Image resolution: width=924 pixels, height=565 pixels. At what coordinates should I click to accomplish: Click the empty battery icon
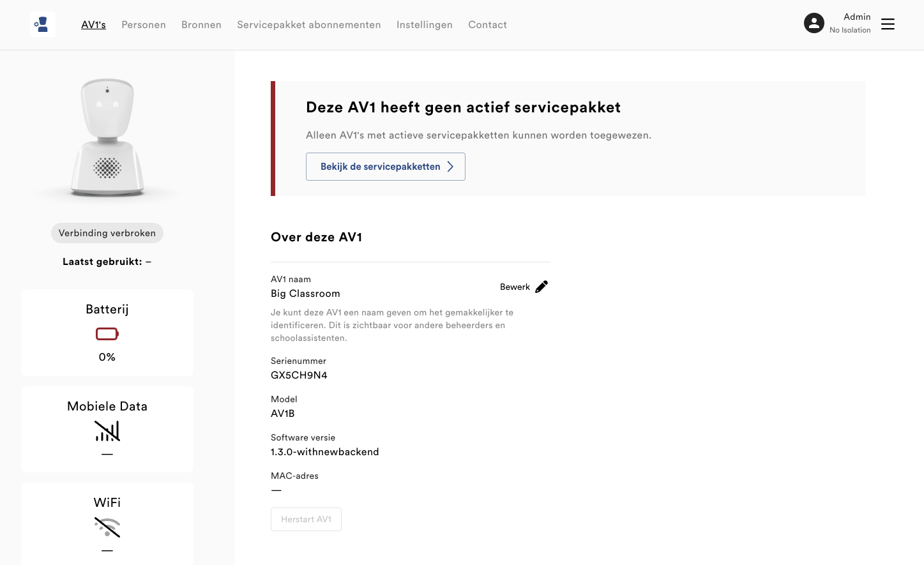click(x=107, y=334)
